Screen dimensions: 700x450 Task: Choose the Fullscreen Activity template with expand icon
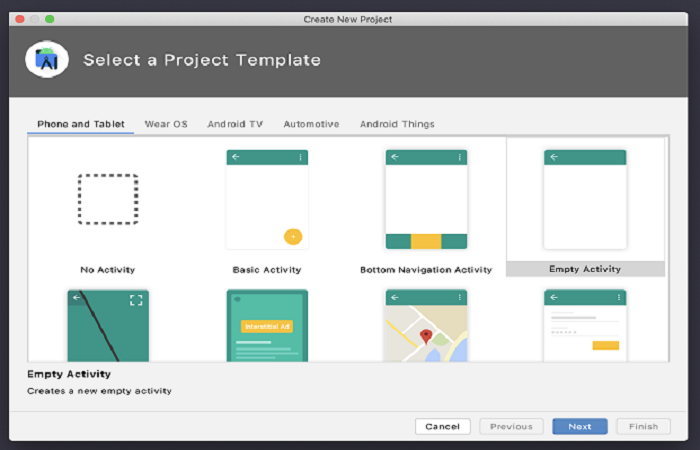pyautogui.click(x=108, y=325)
